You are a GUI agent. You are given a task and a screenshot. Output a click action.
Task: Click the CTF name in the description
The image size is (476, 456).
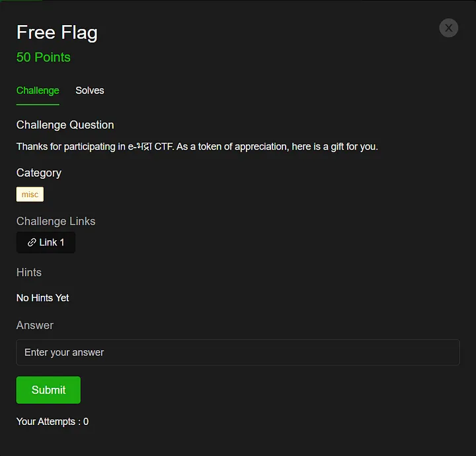click(151, 147)
